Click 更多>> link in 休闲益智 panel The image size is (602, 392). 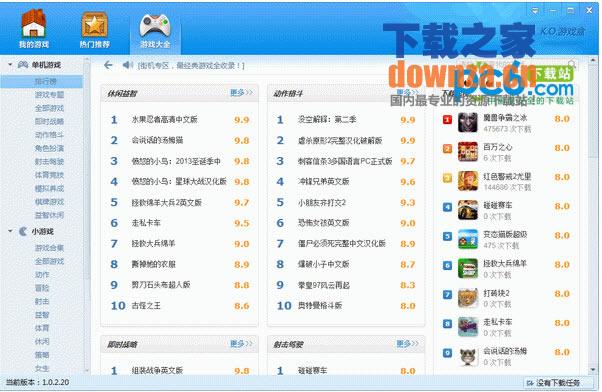pos(241,93)
